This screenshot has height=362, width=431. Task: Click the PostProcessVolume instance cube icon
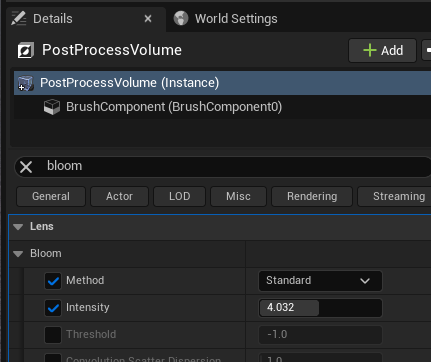point(25,83)
